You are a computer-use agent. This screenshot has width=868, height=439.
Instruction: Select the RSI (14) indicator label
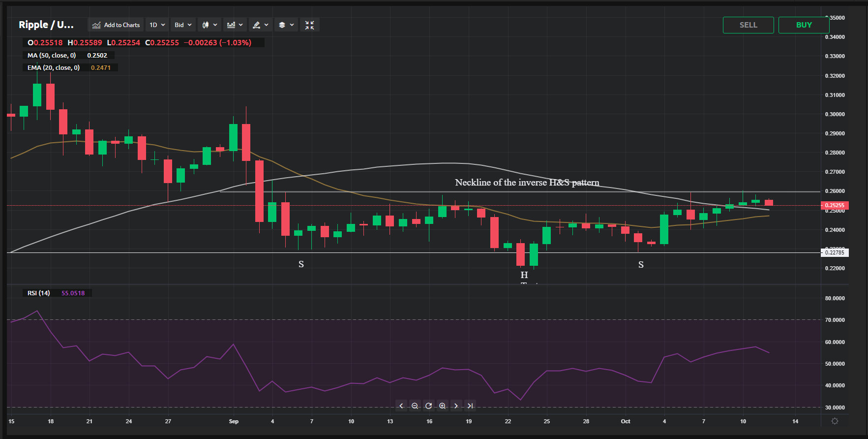click(39, 293)
